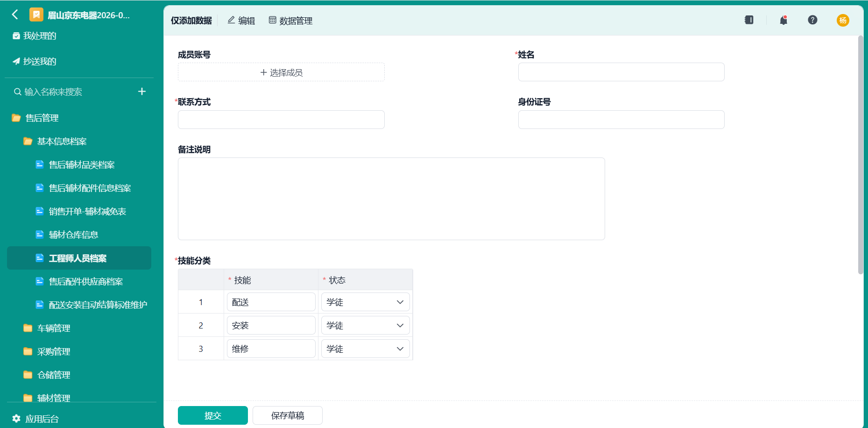Open 应用后台 settings
The image size is (868, 428).
tap(42, 419)
